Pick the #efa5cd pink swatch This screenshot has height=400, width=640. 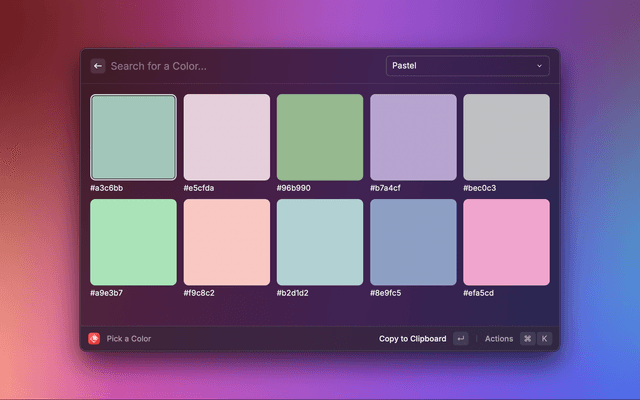[506, 242]
